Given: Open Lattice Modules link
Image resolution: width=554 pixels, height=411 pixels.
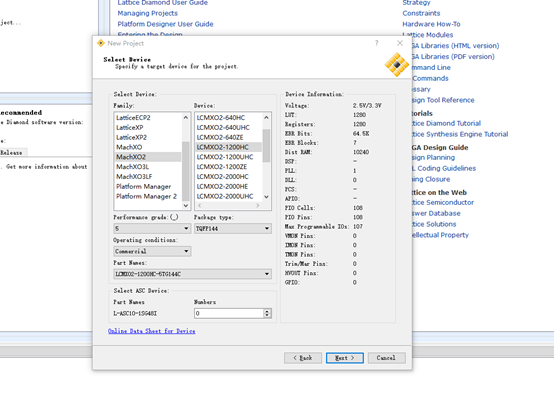Looking at the screenshot, I should (428, 35).
